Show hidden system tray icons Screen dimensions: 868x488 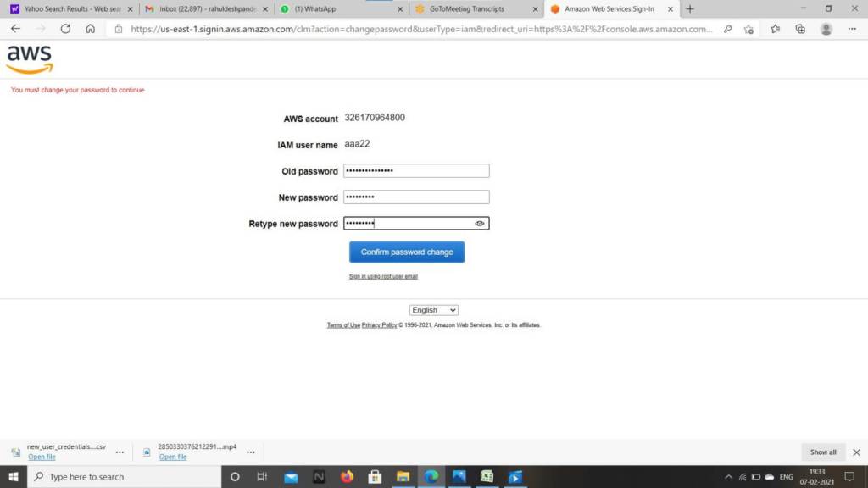pos(728,476)
